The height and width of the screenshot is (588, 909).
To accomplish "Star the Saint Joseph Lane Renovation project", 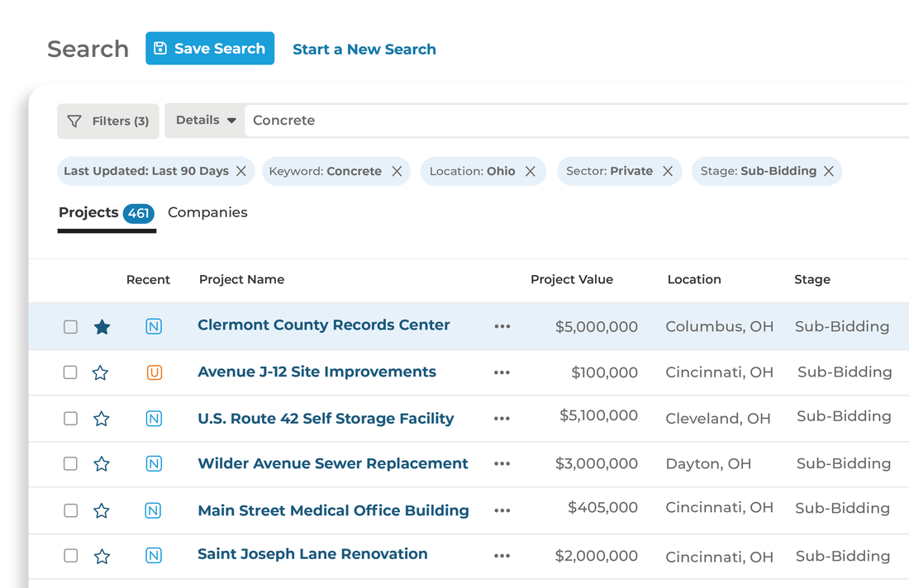I will point(102,556).
